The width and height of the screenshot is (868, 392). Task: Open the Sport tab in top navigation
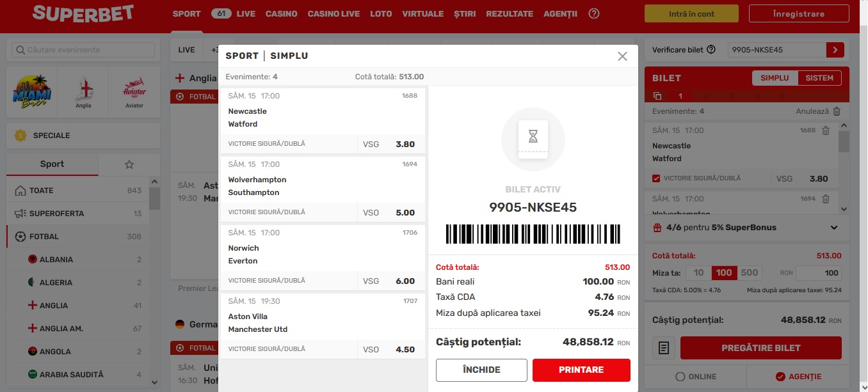coord(187,13)
